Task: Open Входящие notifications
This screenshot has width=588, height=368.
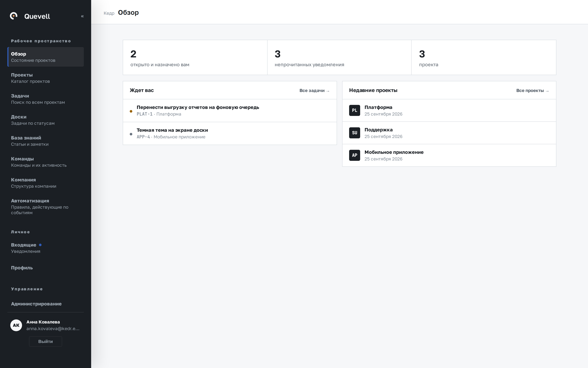Action: (46, 248)
